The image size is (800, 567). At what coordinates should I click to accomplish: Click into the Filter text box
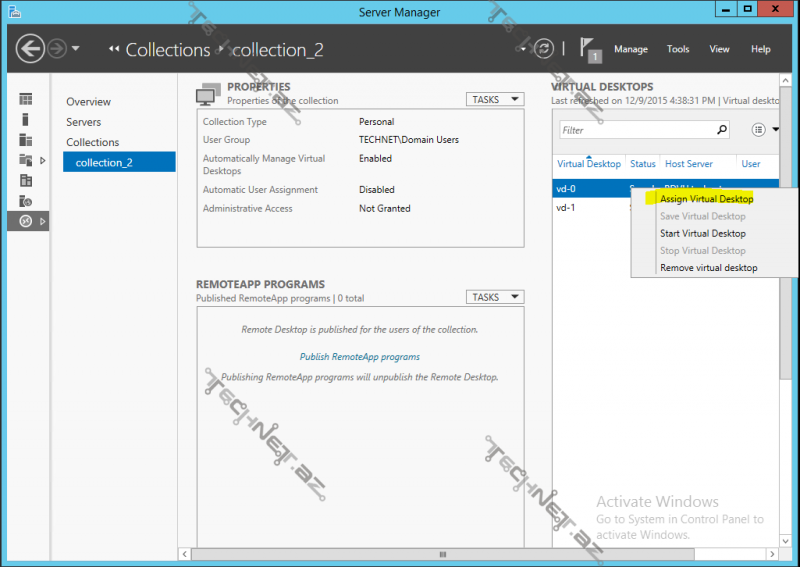(x=636, y=130)
